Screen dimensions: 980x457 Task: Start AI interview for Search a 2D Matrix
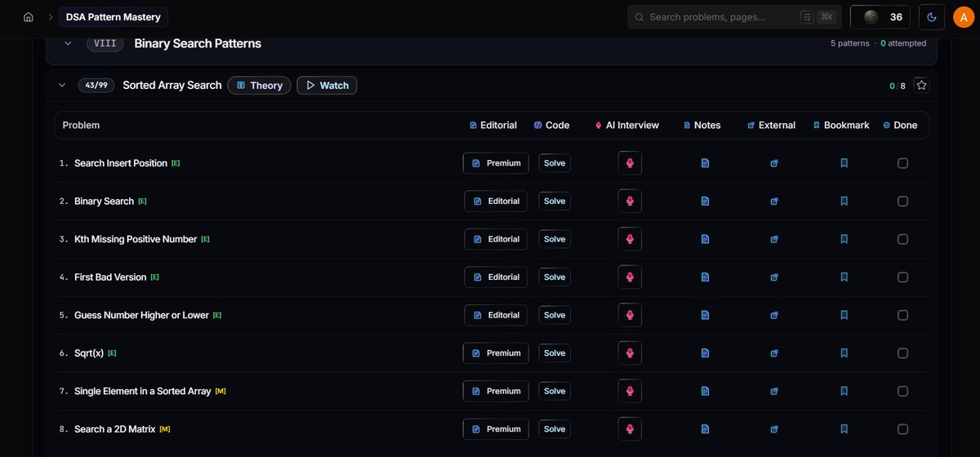pyautogui.click(x=630, y=428)
